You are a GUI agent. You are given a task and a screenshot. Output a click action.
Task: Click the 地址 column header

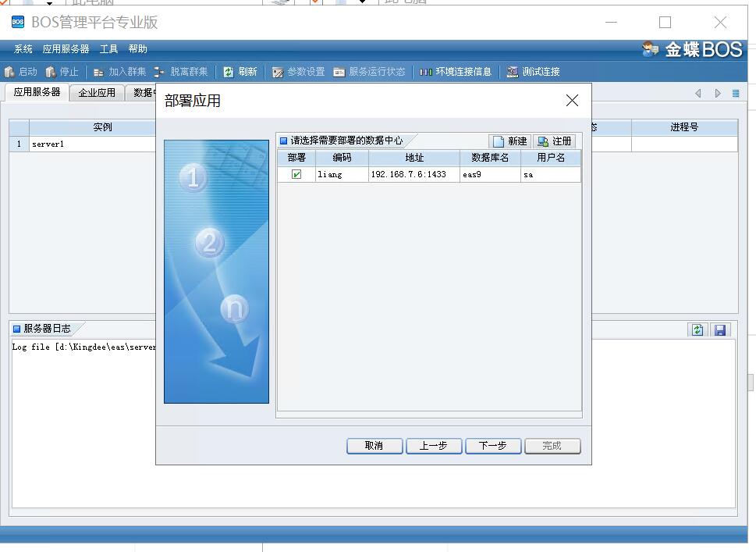tap(414, 158)
